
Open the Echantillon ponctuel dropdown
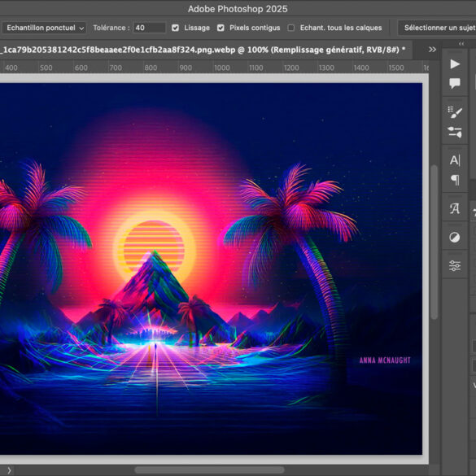coord(44,28)
